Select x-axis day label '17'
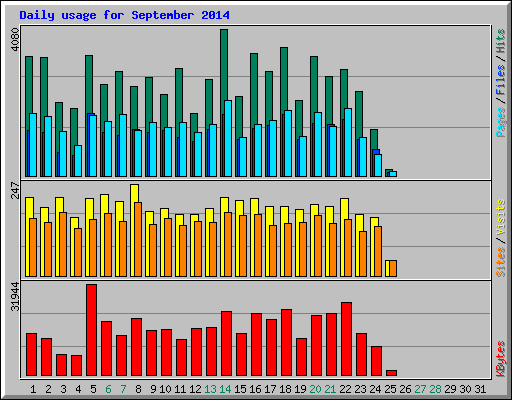Viewport: 512px width, 400px height. 270,389
